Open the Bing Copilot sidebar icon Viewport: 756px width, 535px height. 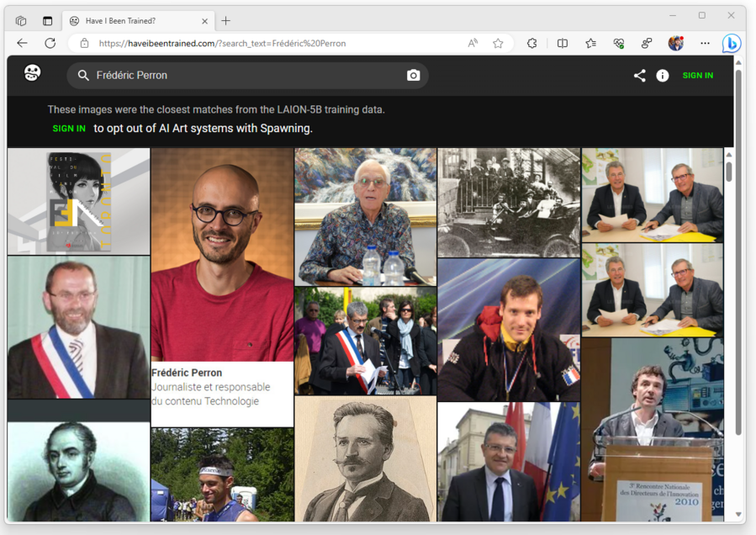click(x=732, y=44)
